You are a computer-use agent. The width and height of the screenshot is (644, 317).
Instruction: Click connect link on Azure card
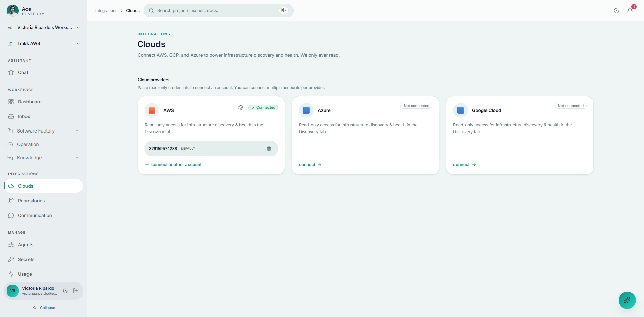310,165
